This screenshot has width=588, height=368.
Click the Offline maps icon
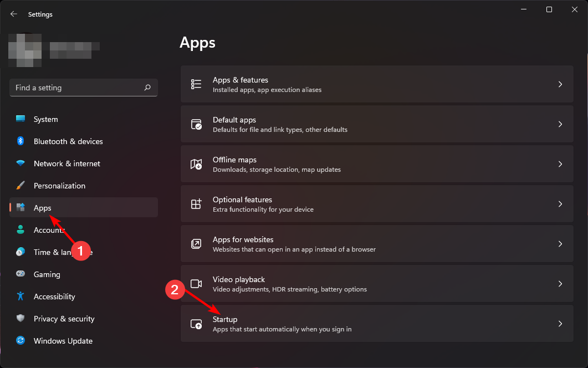click(x=196, y=164)
